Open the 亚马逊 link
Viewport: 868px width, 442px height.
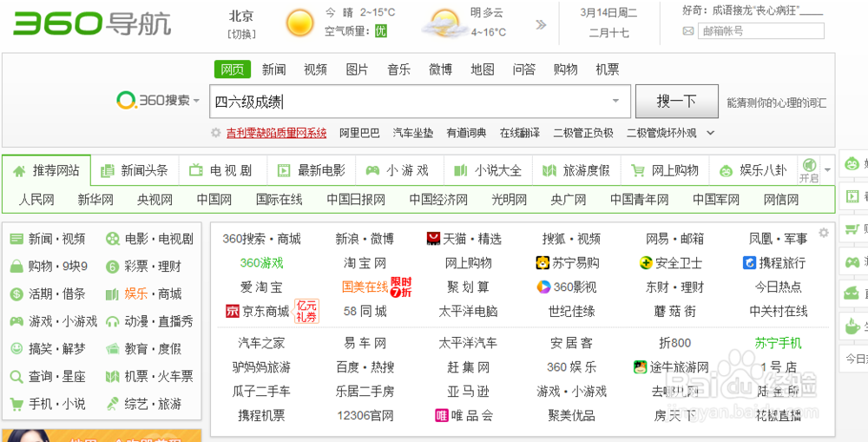pyautogui.click(x=469, y=391)
